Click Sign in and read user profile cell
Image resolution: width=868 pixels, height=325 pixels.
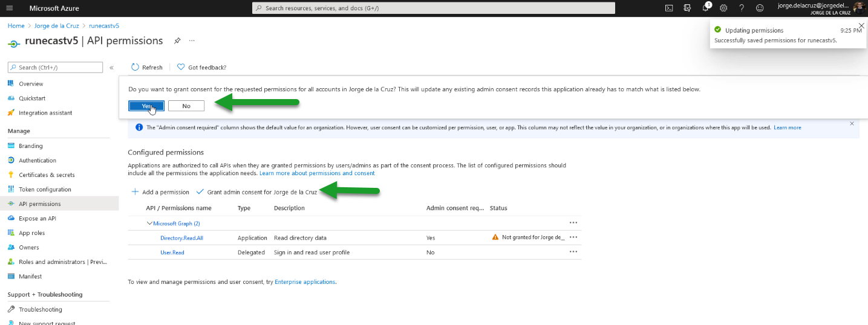click(312, 253)
